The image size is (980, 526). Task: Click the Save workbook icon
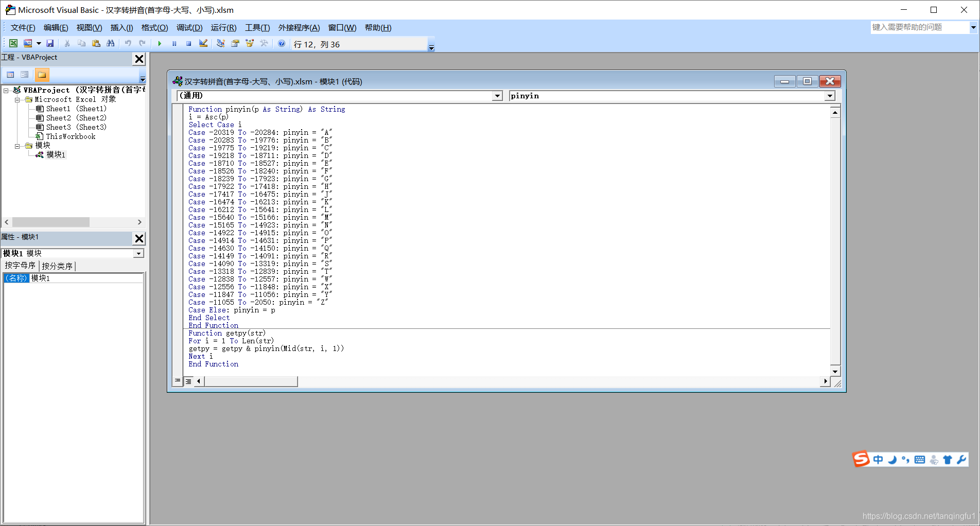tap(50, 44)
